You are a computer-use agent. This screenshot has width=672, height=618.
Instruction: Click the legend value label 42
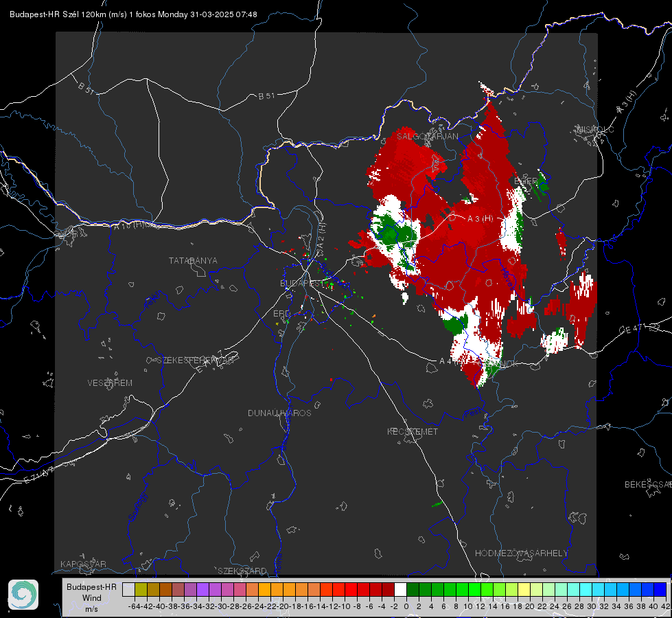[x=666, y=606]
